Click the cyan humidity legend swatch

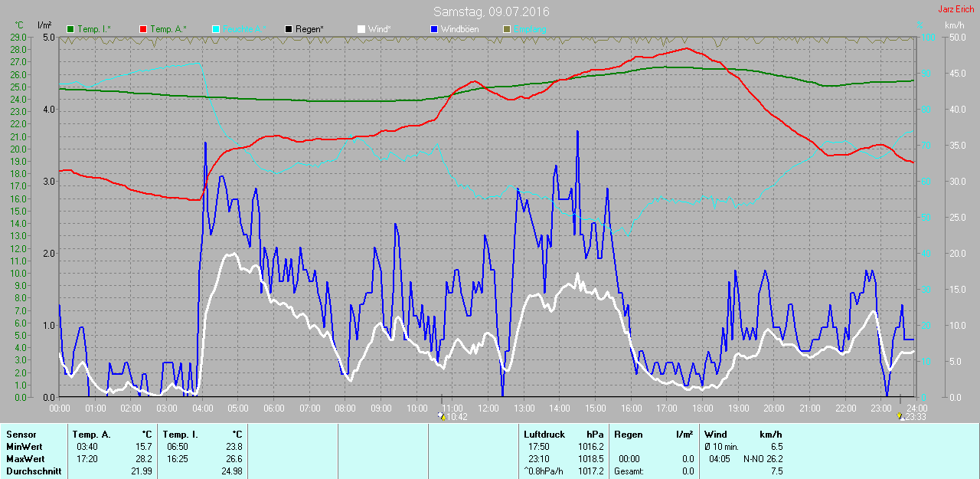tap(216, 29)
